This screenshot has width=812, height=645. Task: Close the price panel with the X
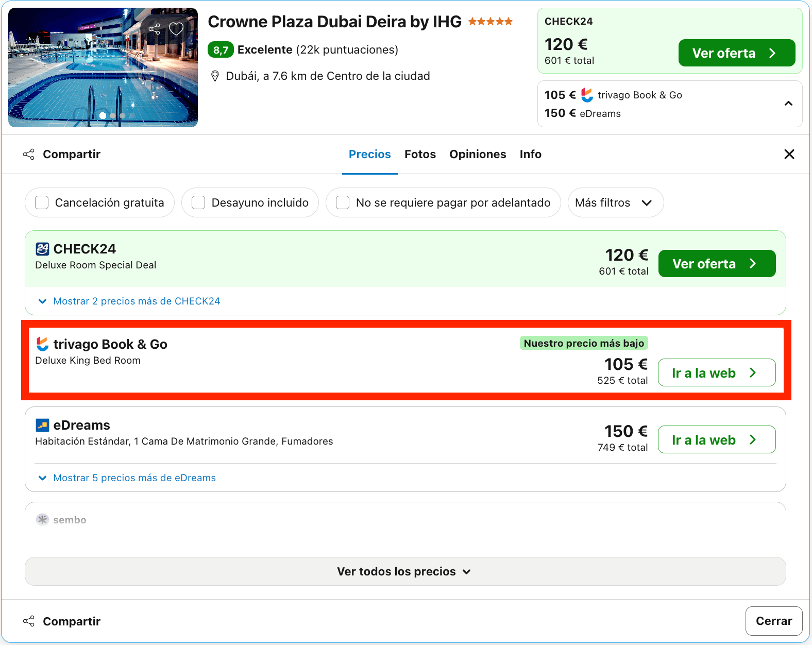(x=789, y=154)
